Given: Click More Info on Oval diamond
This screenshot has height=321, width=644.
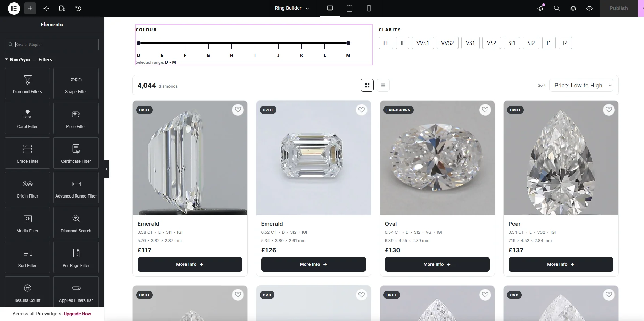Looking at the screenshot, I should (437, 264).
